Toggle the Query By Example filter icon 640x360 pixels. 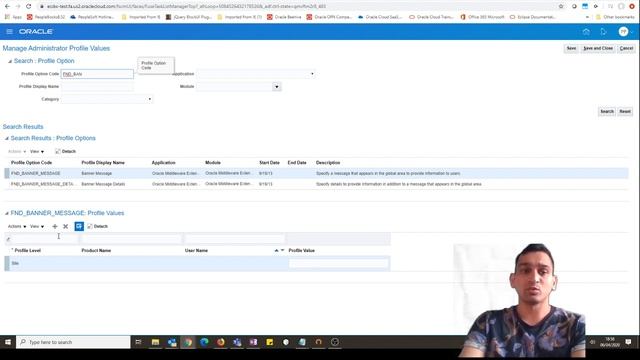pos(79,226)
